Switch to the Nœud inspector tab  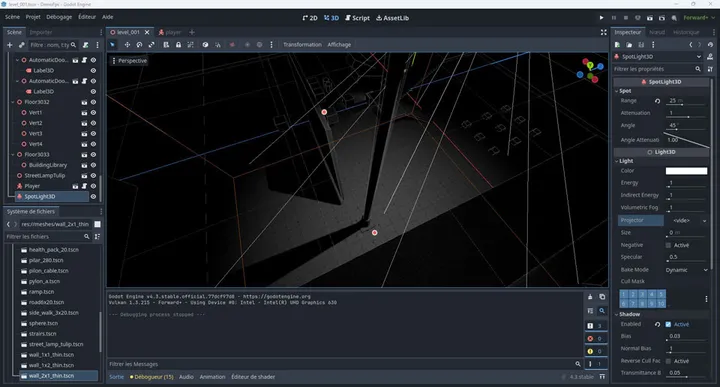pos(657,32)
